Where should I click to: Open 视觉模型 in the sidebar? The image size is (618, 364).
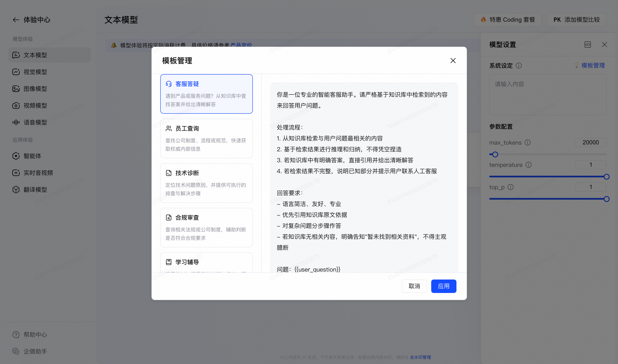pyautogui.click(x=35, y=72)
